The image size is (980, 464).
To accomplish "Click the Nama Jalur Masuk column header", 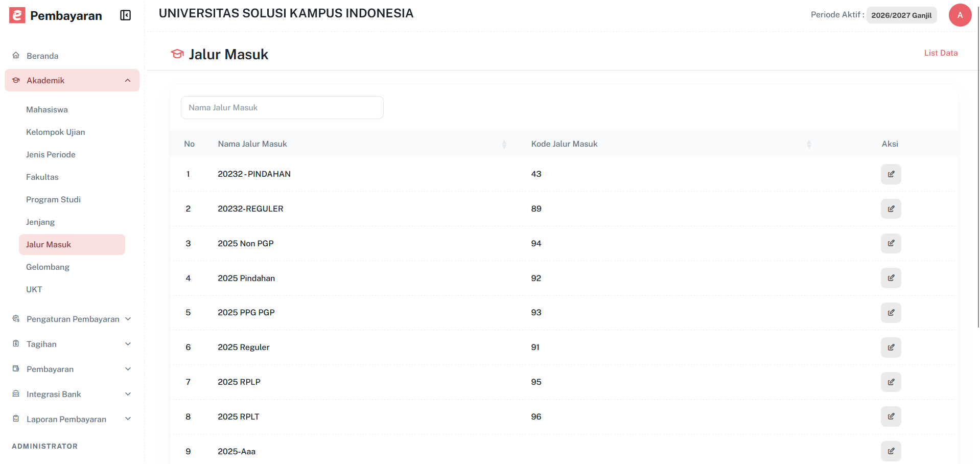I will coord(252,144).
